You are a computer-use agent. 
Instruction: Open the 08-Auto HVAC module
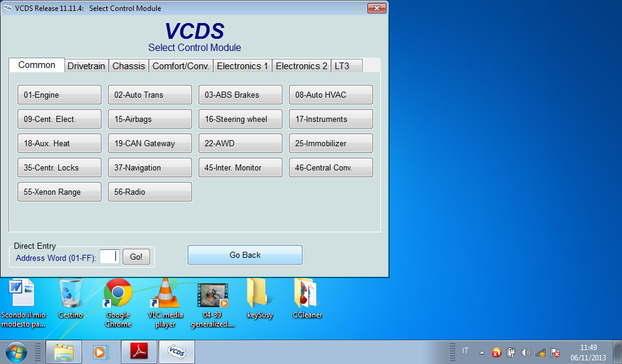331,95
